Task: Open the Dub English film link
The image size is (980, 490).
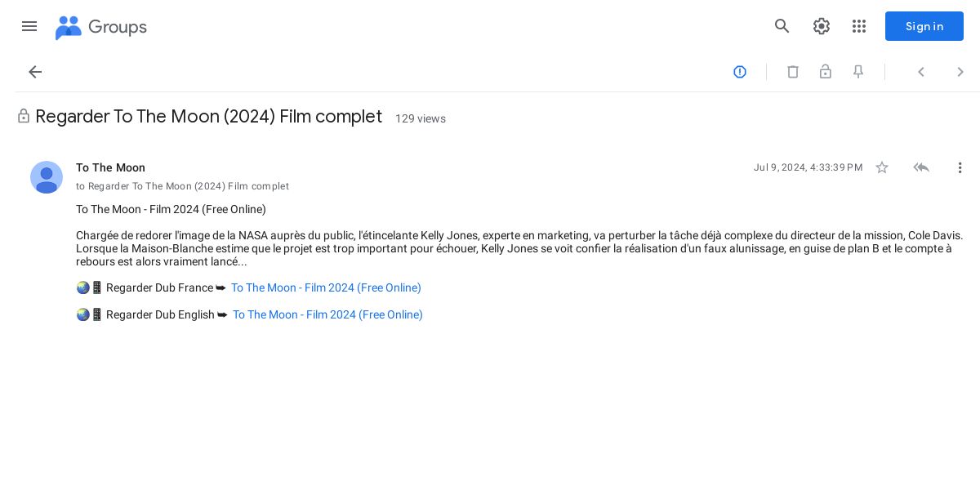Action: pos(327,314)
